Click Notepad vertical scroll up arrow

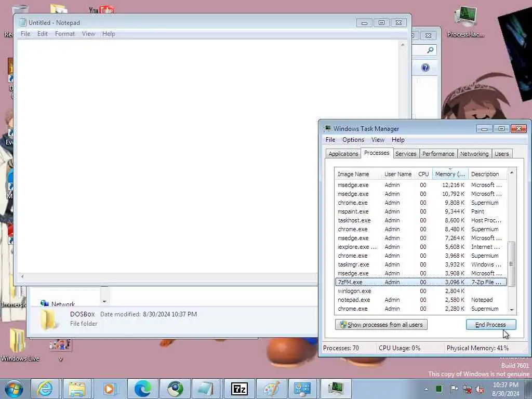click(x=403, y=45)
